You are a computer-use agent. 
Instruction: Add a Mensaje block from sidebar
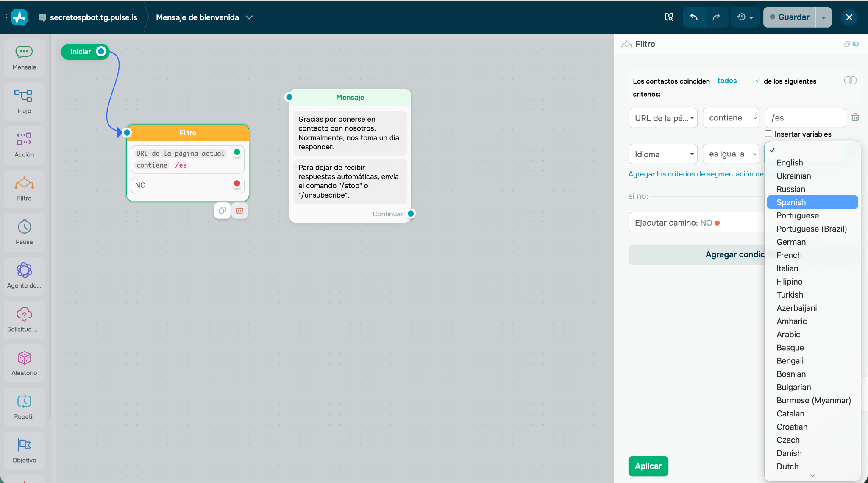click(x=24, y=58)
